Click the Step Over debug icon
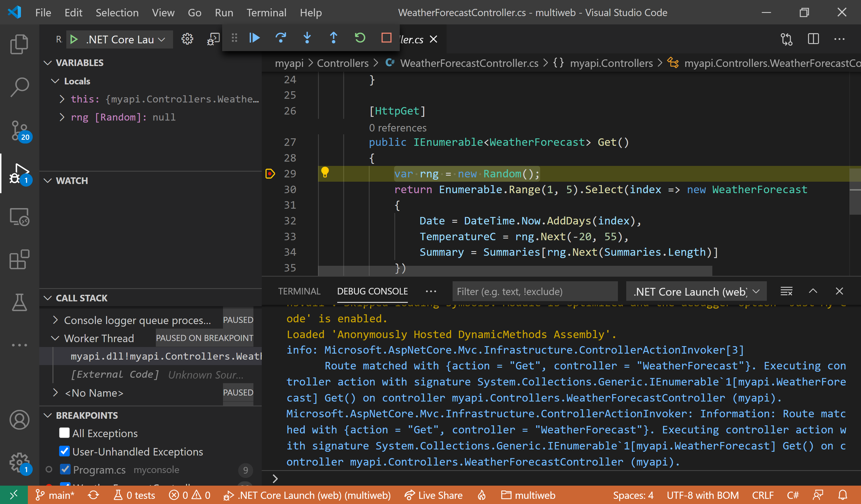The image size is (861, 504). tap(281, 38)
